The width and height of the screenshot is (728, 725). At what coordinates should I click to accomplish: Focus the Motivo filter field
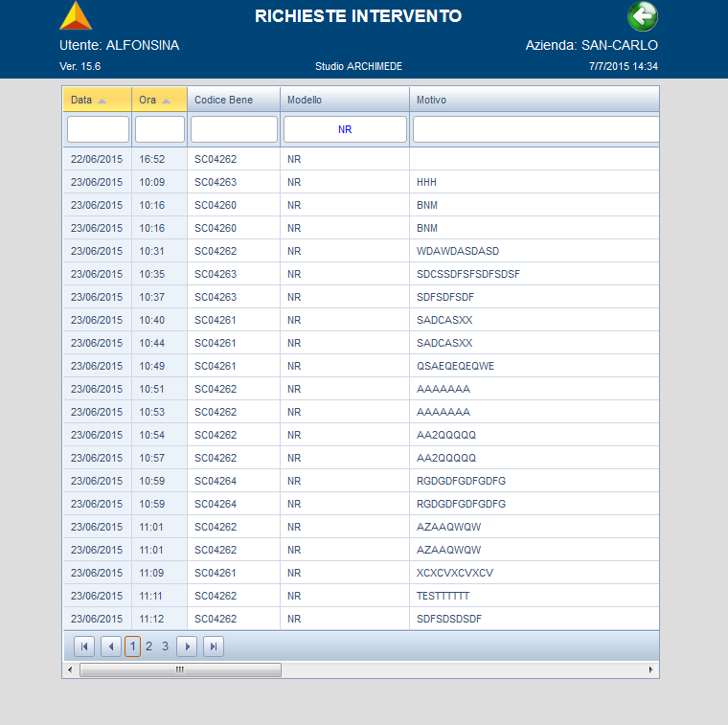tap(535, 129)
